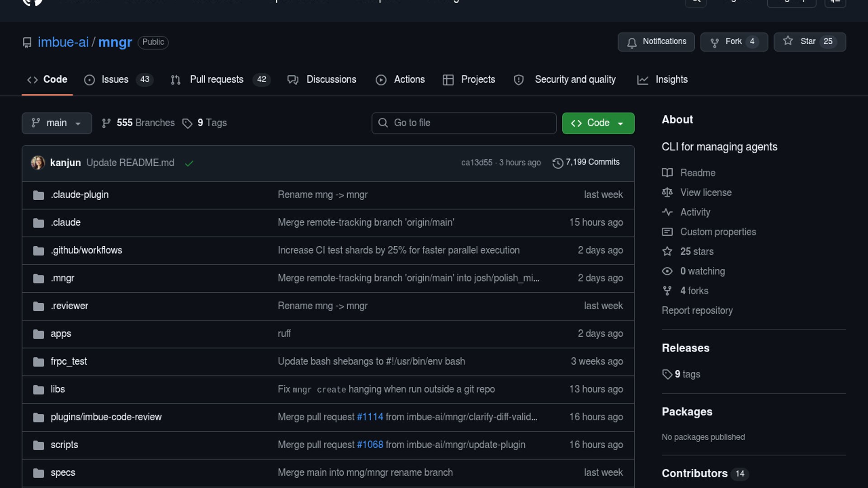Click the green commit status checkmark
The width and height of the screenshot is (868, 488).
click(x=189, y=163)
